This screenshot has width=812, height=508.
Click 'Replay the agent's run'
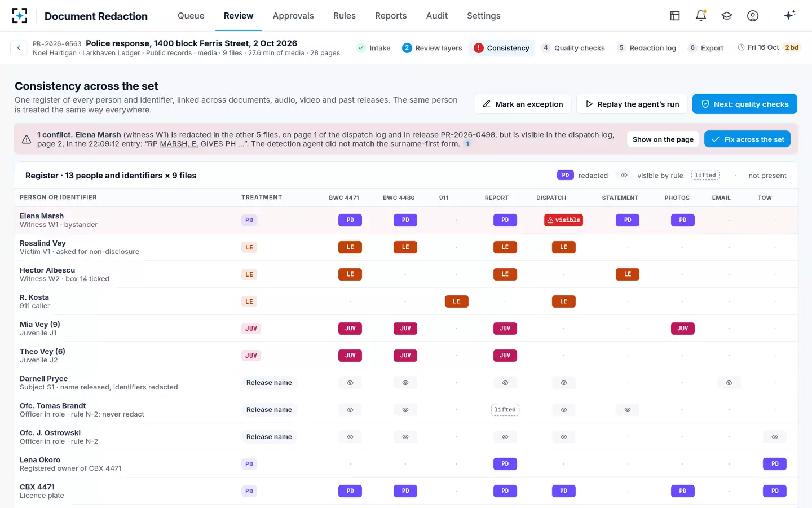[x=632, y=104]
